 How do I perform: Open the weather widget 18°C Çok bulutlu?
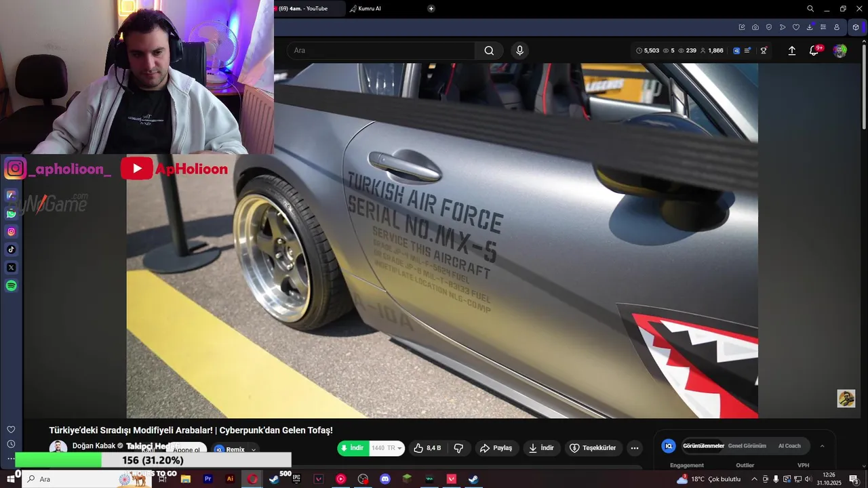coord(709,479)
